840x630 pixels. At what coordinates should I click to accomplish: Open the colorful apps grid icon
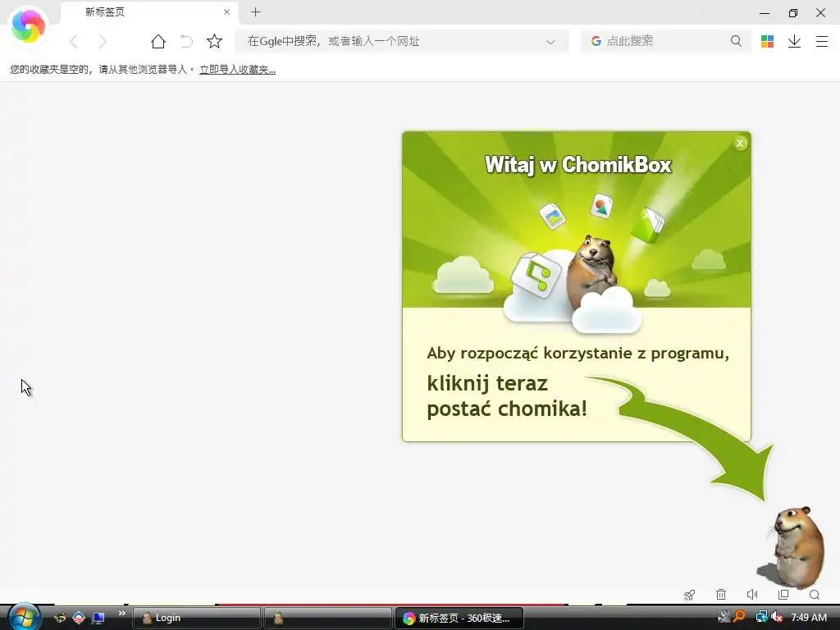click(x=767, y=41)
